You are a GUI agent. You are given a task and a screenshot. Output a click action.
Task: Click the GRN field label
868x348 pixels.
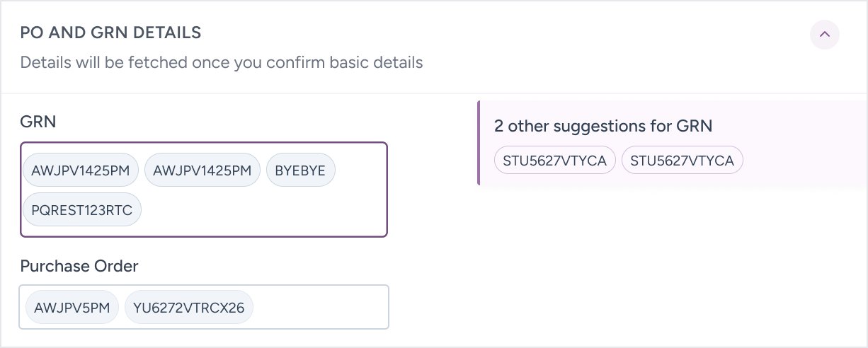[38, 122]
